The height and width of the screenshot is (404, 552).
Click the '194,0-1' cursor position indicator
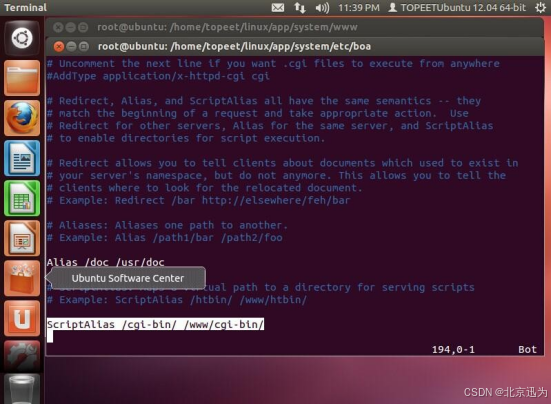453,349
